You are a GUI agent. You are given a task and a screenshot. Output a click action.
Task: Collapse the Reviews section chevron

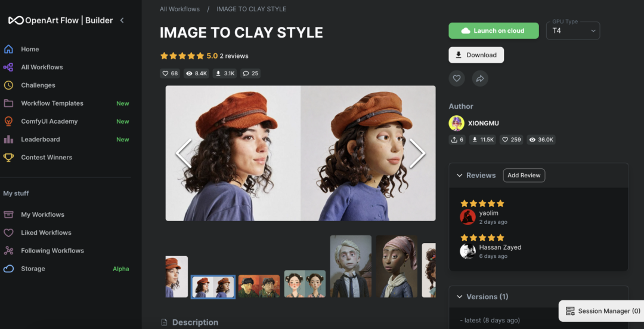click(x=460, y=175)
